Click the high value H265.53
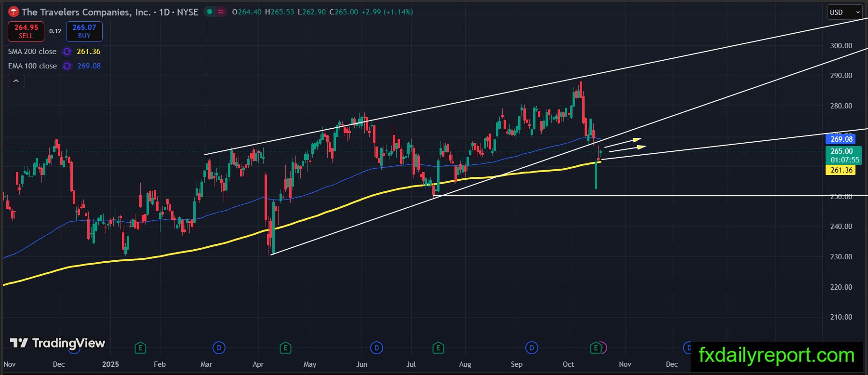 coord(279,12)
